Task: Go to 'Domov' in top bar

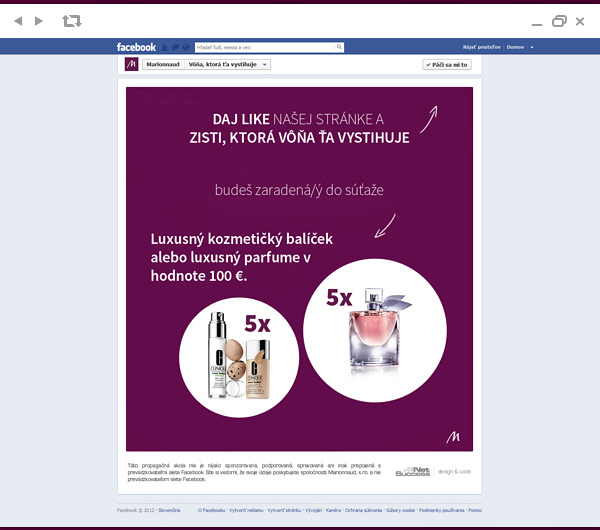Action: (515, 47)
